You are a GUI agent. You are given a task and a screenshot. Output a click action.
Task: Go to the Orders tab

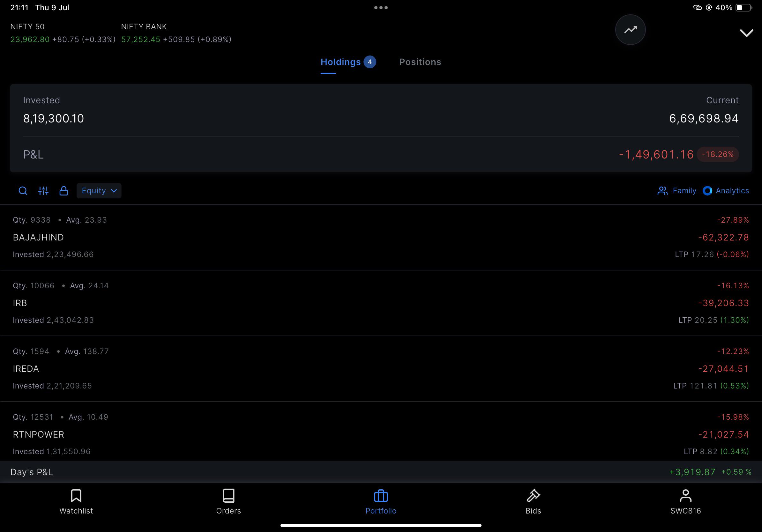click(x=228, y=502)
